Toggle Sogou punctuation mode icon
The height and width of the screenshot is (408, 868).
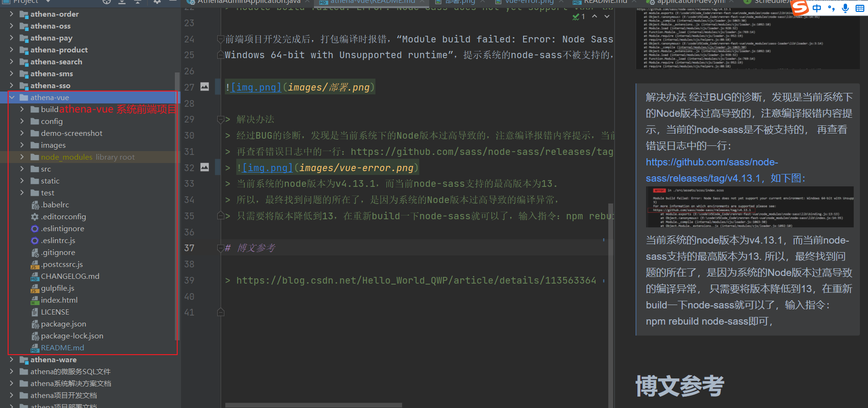pos(831,8)
